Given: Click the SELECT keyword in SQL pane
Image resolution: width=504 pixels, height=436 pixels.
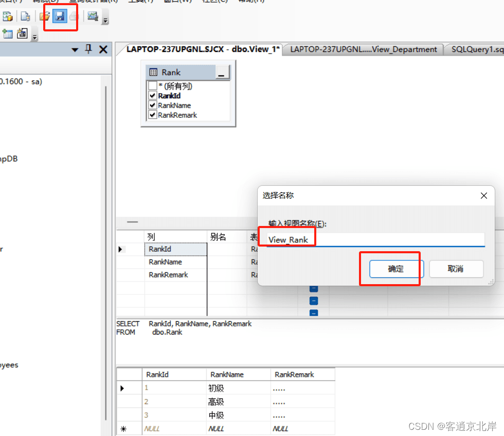Looking at the screenshot, I should pyautogui.click(x=128, y=324).
